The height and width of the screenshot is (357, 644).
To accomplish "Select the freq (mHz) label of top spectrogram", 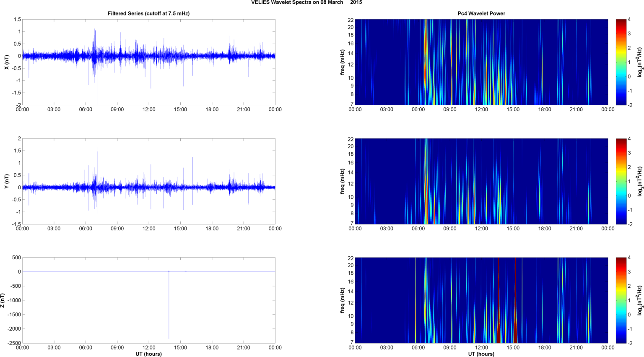I will tap(342, 62).
